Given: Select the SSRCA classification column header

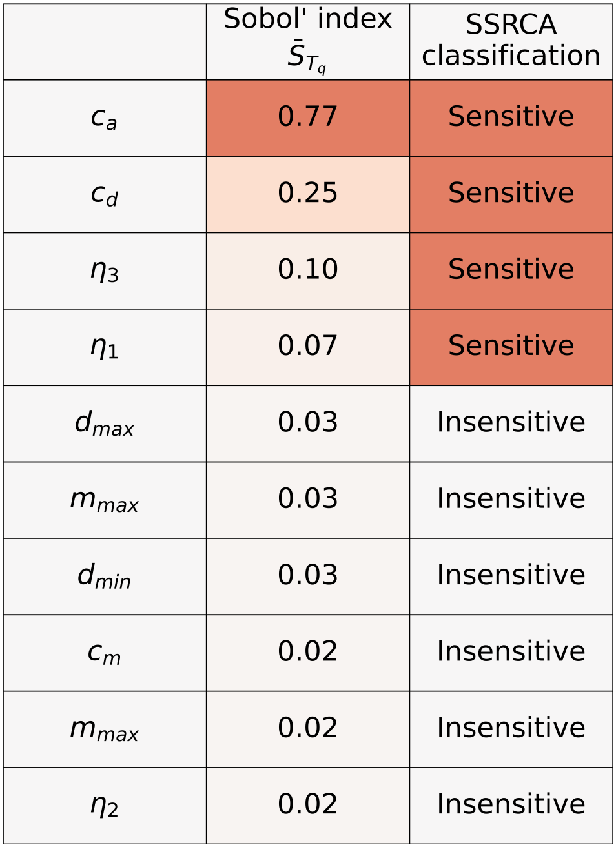Looking at the screenshot, I should pos(511,41).
